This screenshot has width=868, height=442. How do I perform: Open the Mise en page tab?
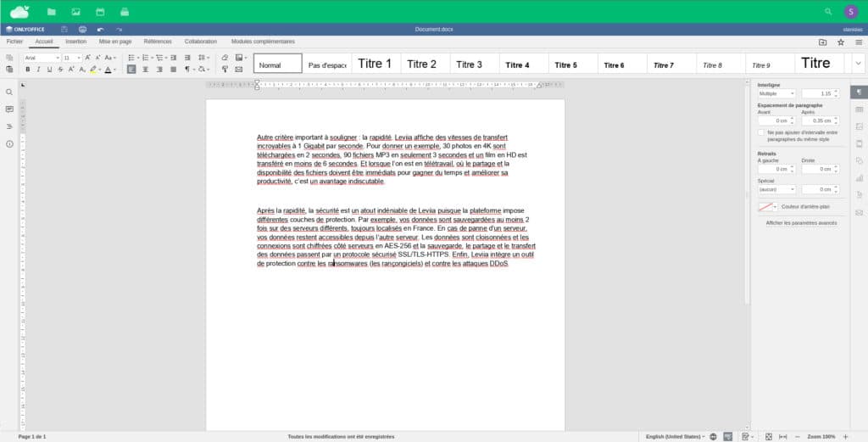point(115,41)
